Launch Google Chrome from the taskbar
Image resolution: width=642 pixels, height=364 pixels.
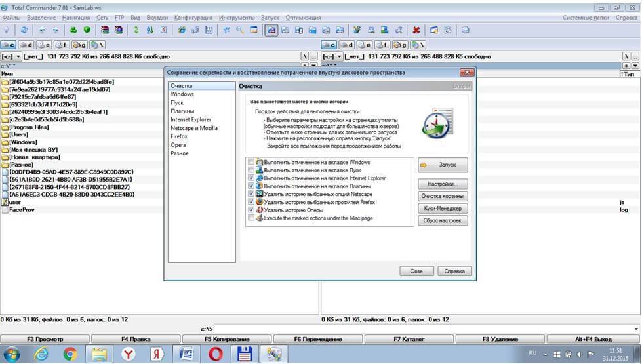[x=70, y=355]
